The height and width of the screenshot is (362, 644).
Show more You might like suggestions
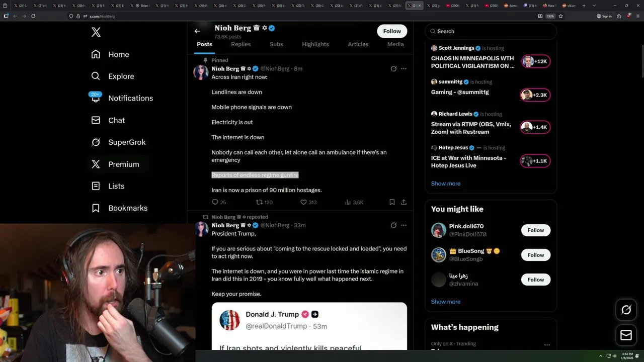pos(446,302)
